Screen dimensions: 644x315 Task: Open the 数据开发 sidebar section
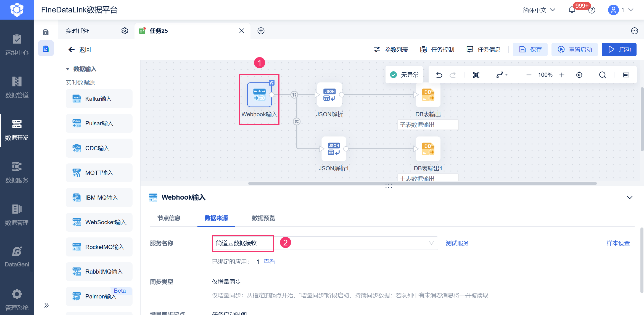click(17, 130)
